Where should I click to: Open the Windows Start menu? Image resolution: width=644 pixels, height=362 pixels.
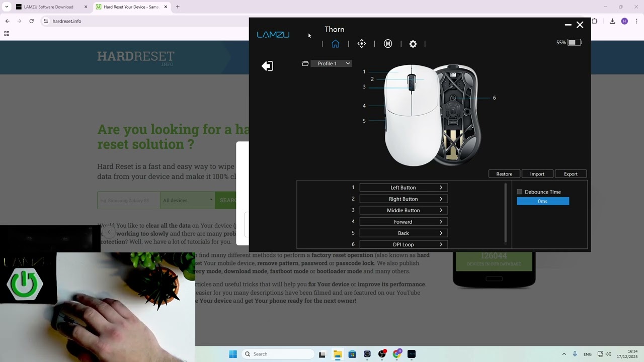[233, 354]
